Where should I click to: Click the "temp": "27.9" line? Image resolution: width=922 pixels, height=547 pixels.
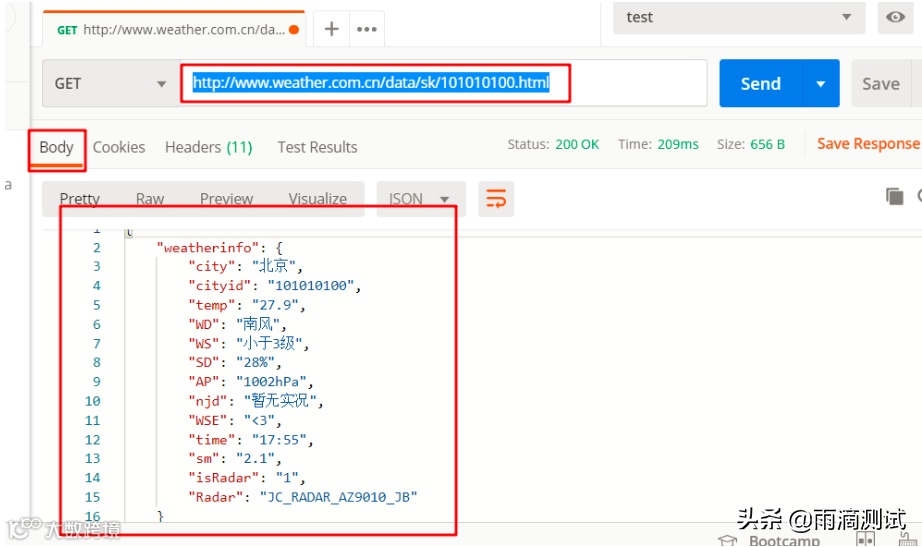tap(246, 305)
